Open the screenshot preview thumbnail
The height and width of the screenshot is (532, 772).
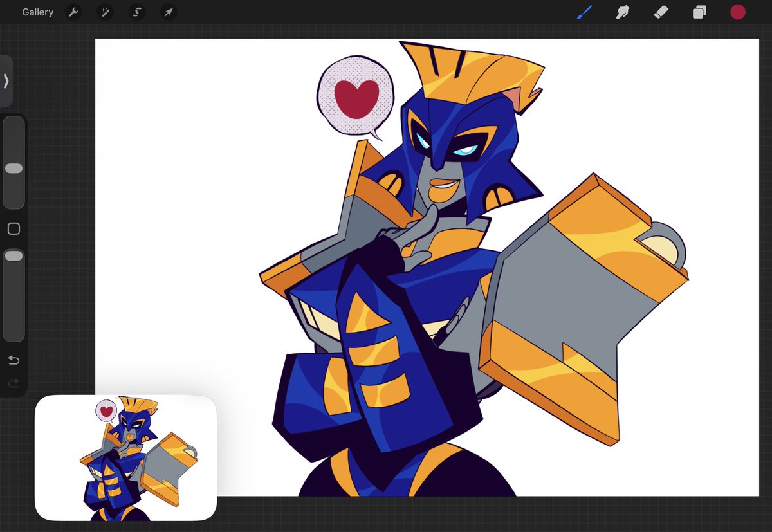coord(125,457)
